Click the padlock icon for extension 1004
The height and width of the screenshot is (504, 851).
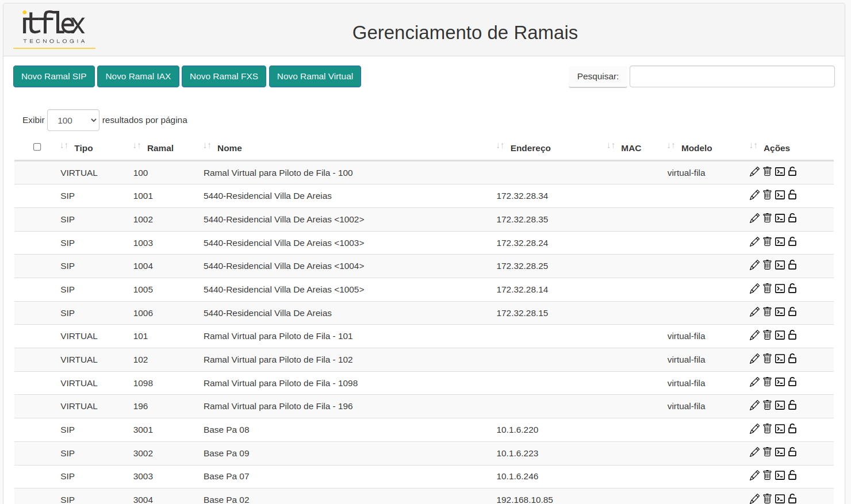pyautogui.click(x=792, y=265)
